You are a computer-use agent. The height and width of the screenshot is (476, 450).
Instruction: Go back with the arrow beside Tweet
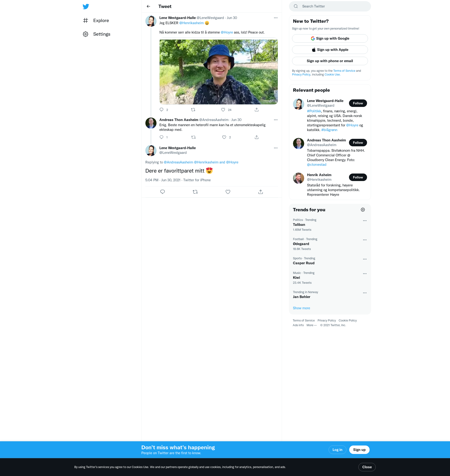(x=149, y=7)
